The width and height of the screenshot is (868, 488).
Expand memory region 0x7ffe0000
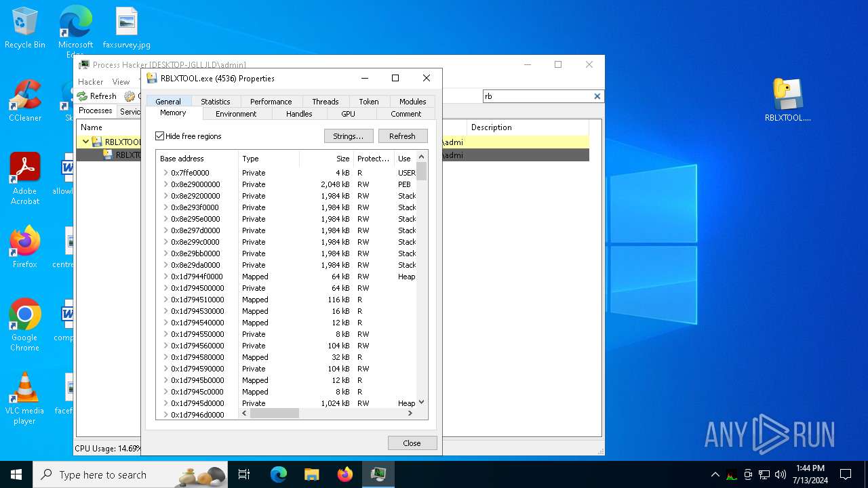(x=165, y=173)
